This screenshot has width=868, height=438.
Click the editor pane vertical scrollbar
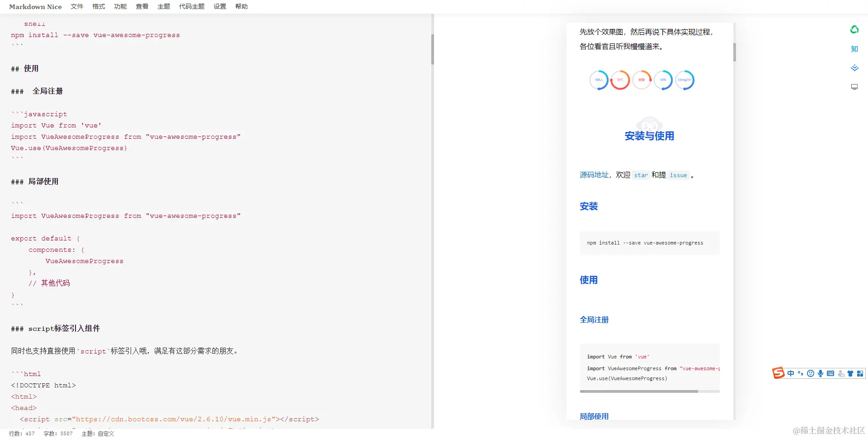433,49
